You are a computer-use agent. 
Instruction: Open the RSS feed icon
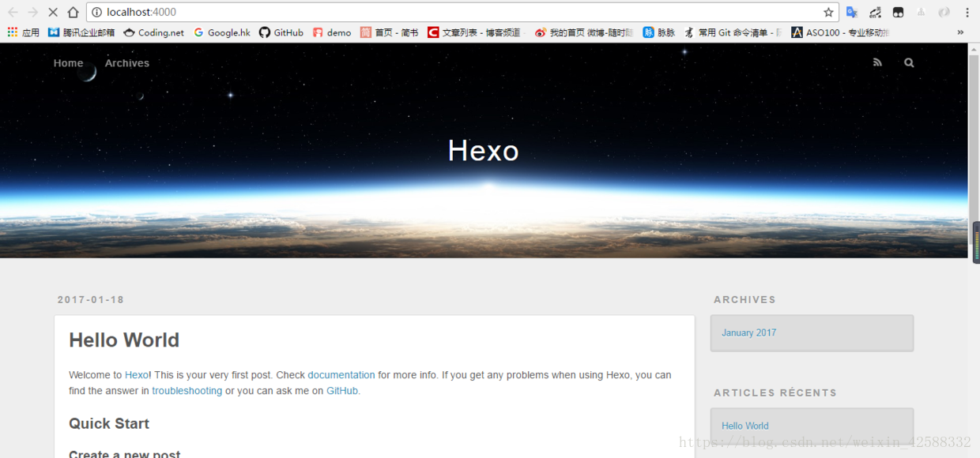[x=877, y=62]
